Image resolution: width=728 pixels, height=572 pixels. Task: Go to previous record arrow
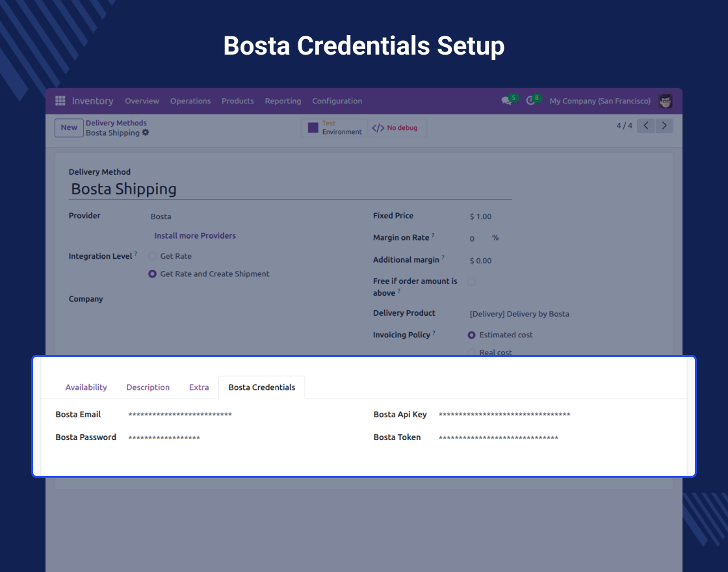646,126
